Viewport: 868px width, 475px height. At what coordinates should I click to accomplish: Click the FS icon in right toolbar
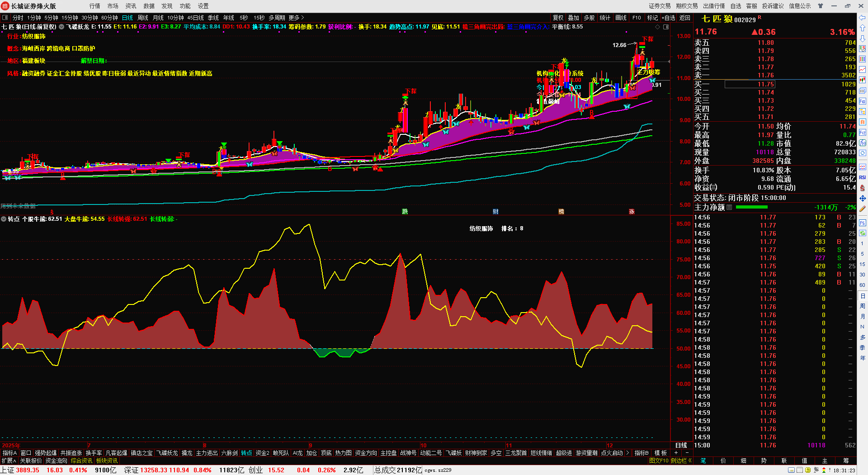click(863, 223)
